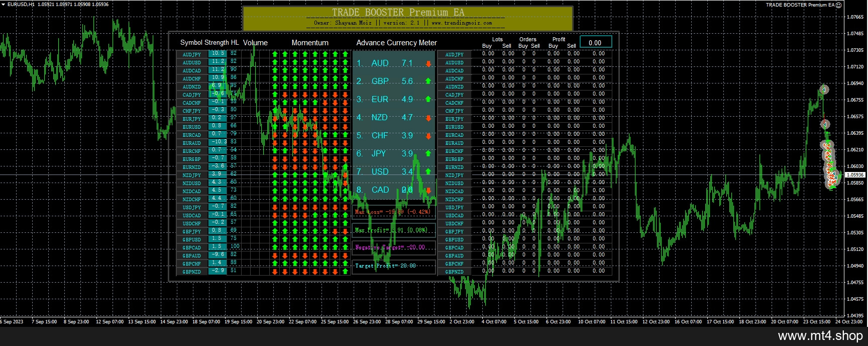Viewport: 868px width, 346px height.
Task: Click the red down arrow beside CHF 3.9
Action: (x=428, y=136)
